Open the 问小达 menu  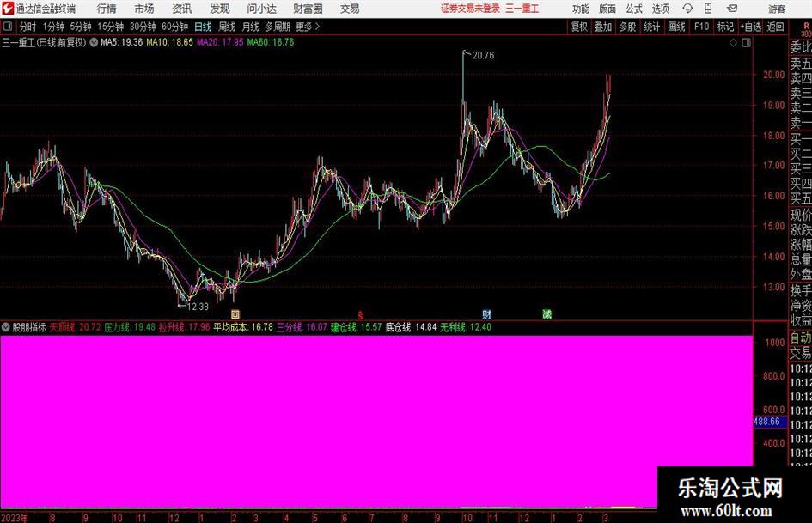261,9
